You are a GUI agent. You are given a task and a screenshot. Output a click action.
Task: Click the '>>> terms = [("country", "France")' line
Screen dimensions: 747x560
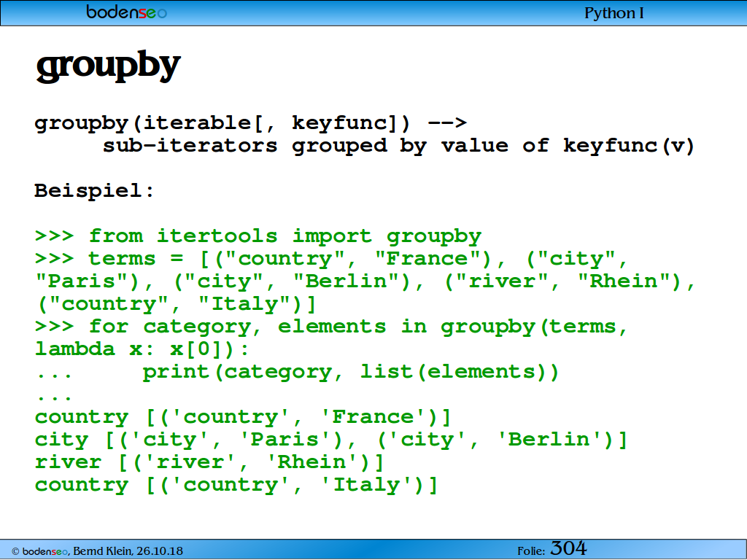[x=332, y=259]
